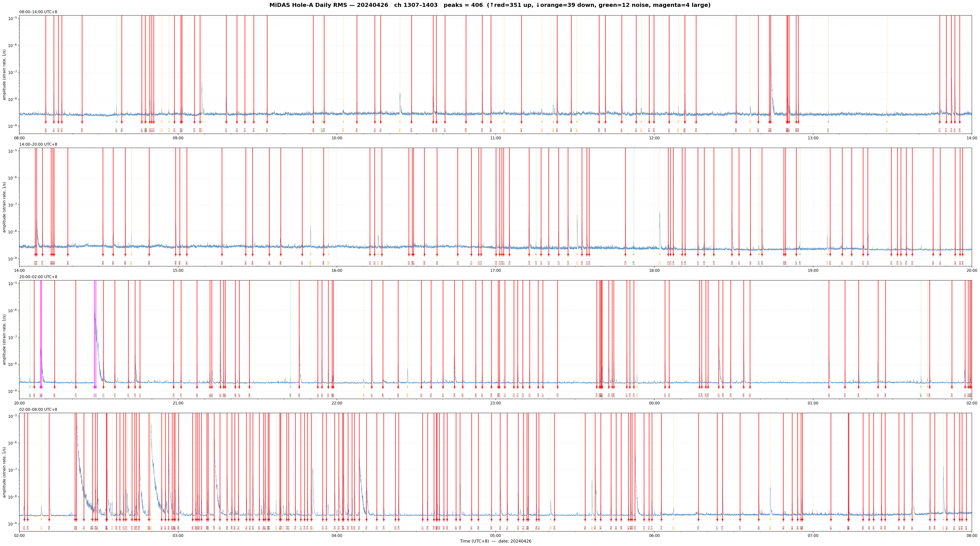Viewport: 980px width, 546px height.
Task: Click the 22:00 x-axis tick label
Action: (337, 403)
